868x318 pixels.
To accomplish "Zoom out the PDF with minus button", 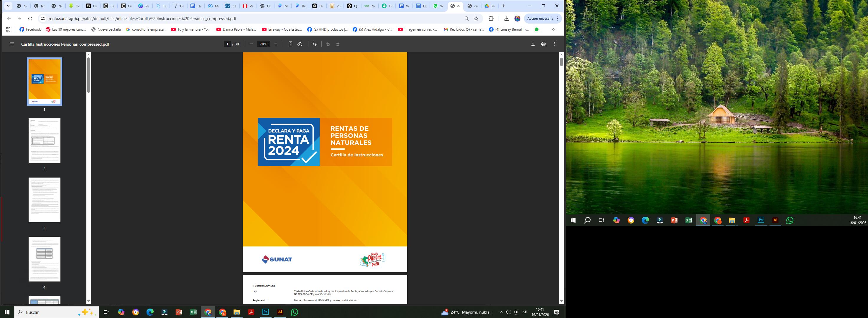I will click(251, 44).
